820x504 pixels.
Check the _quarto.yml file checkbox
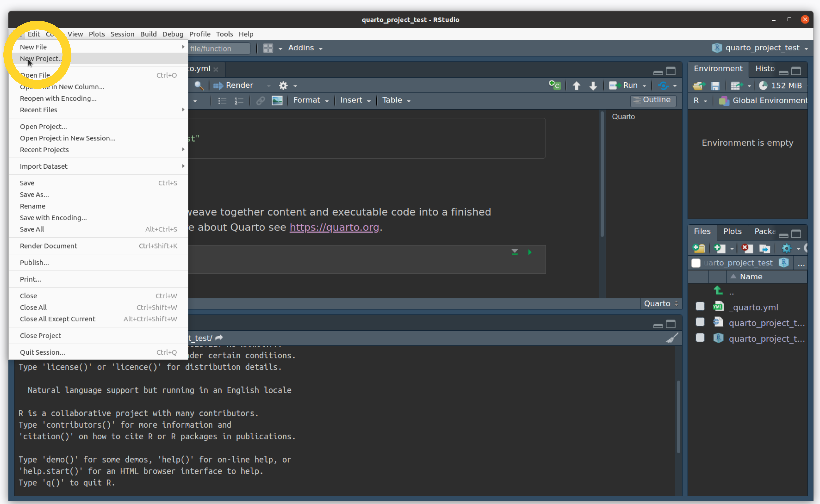point(700,306)
